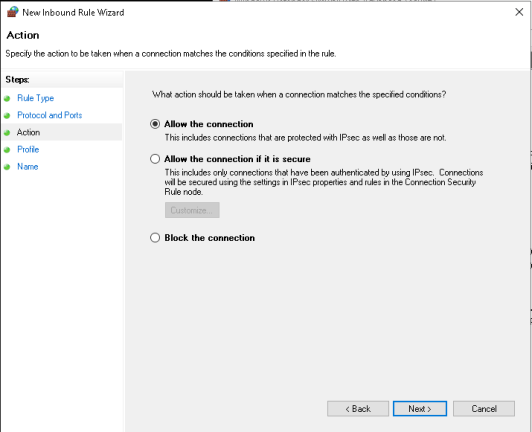The height and width of the screenshot is (432, 532).
Task: Cancel the New Inbound Rule Wizard
Action: 484,409
